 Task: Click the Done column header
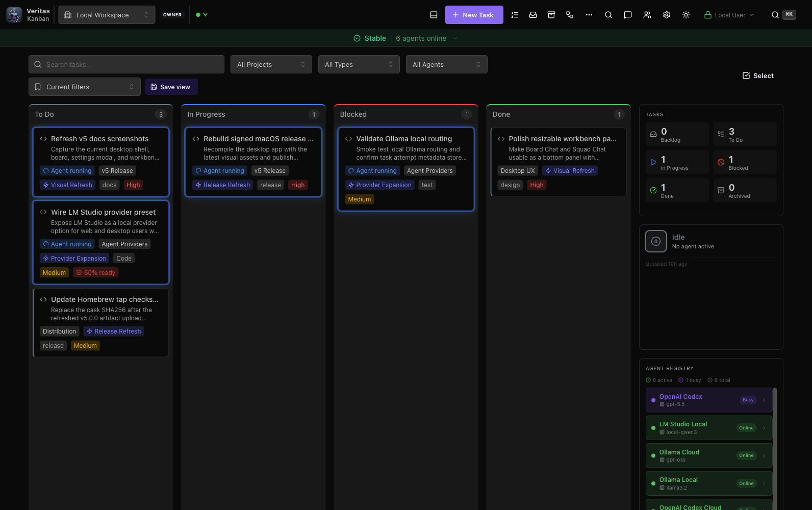(x=559, y=114)
